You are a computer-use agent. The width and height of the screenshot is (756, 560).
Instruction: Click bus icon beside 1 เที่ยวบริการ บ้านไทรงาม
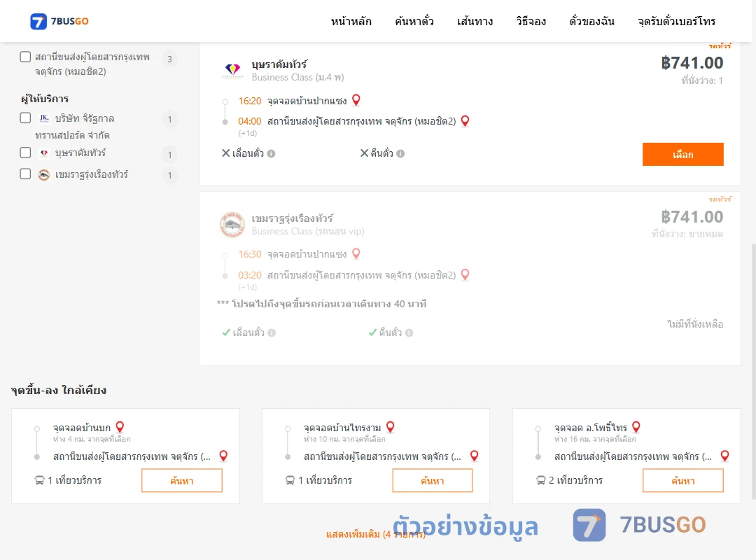290,480
